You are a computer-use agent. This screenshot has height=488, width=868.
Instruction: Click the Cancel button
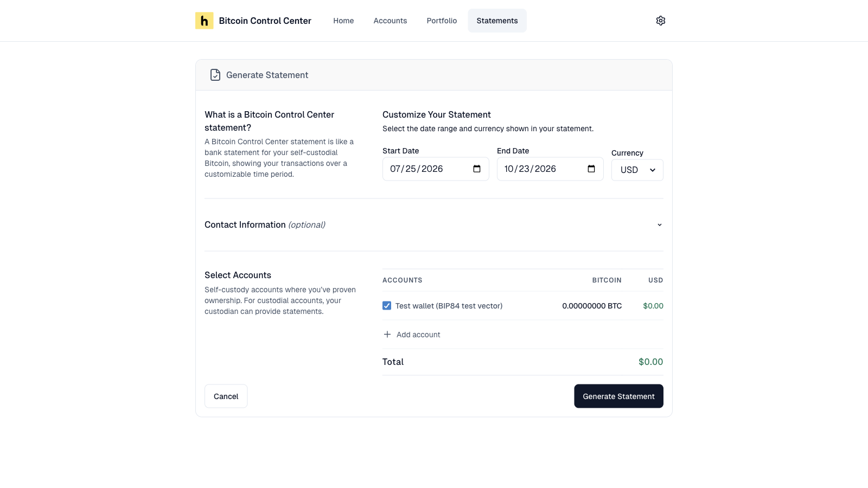point(226,396)
